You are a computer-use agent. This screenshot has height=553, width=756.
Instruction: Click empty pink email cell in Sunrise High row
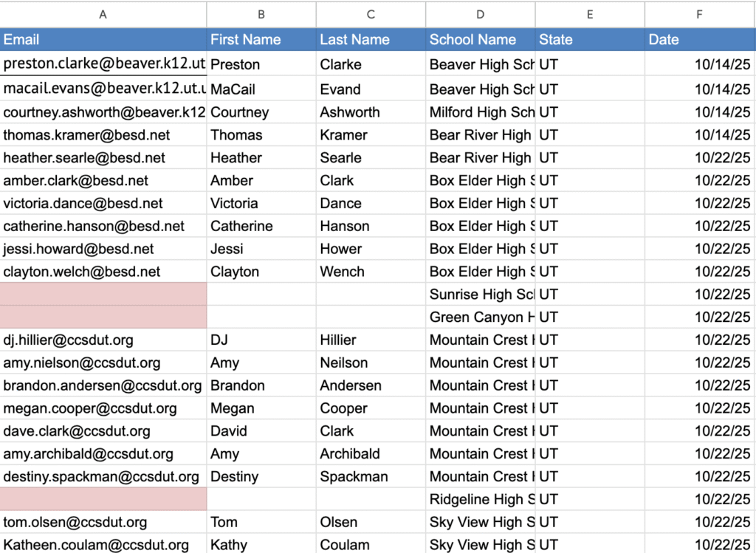click(103, 295)
